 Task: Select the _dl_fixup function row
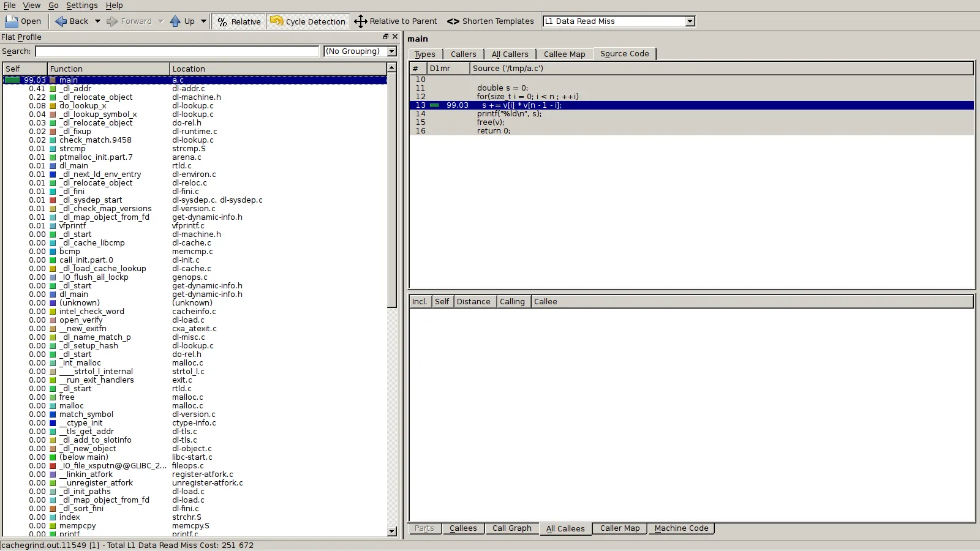coord(195,132)
